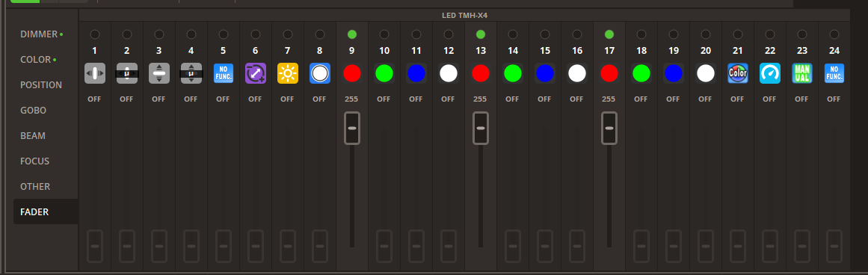The image size is (868, 275).
Task: Select the FOCUS tab
Action: click(46, 161)
